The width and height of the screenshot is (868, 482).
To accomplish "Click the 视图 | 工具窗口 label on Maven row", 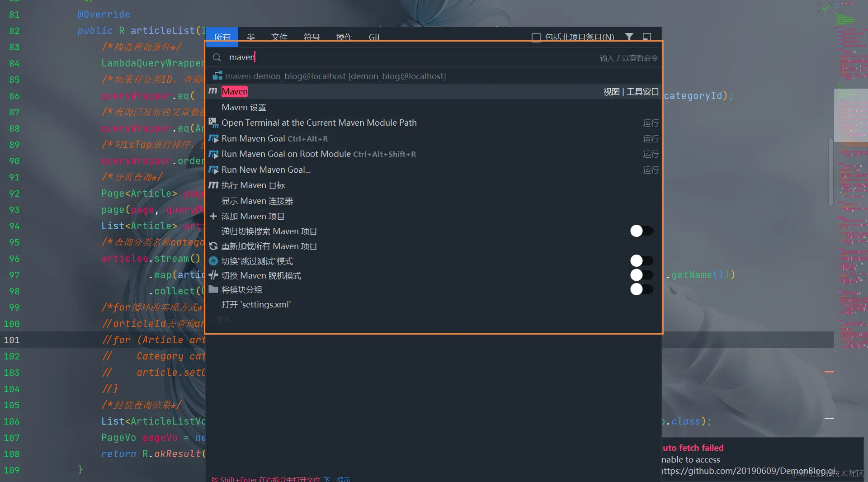I will 631,92.
